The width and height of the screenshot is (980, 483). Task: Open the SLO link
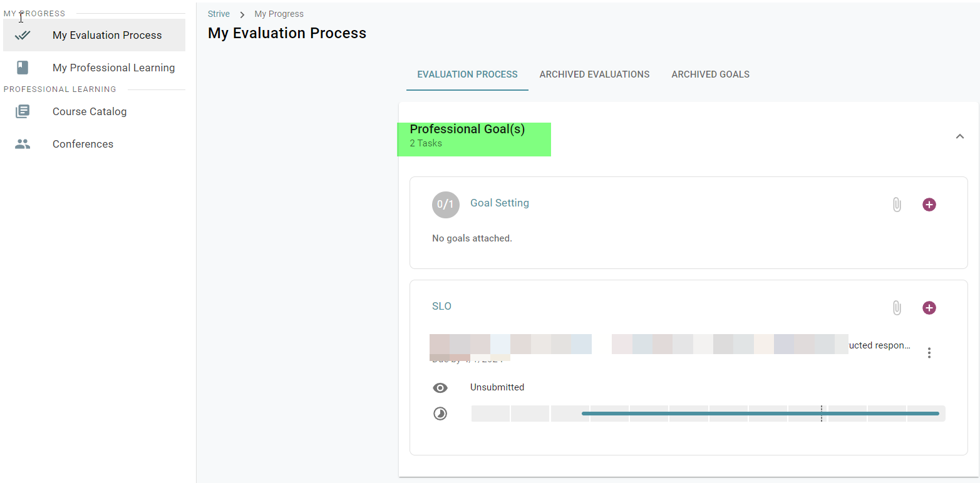coord(441,307)
